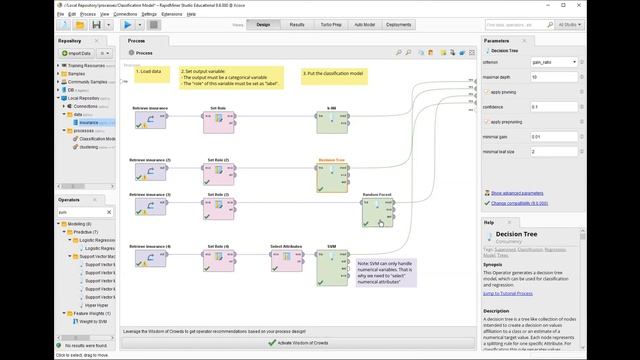Click the maximal depth input field
This screenshot has height=360, width=640.
click(x=554, y=77)
